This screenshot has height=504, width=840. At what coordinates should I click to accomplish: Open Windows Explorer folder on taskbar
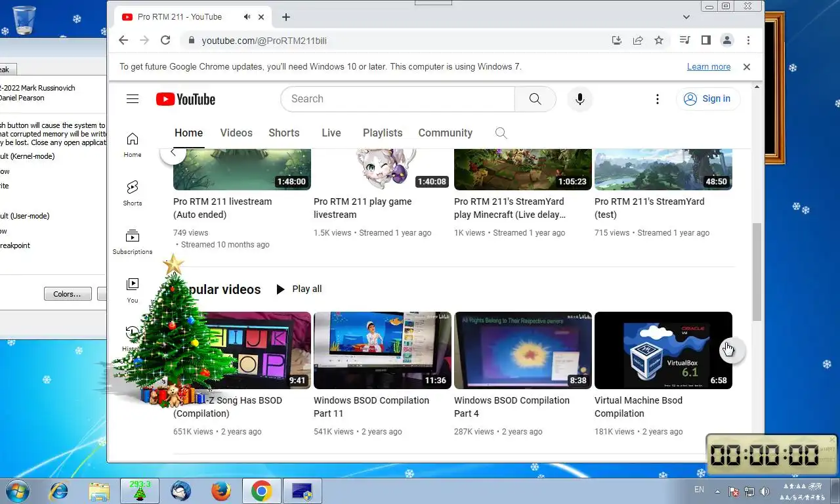pos(99,491)
